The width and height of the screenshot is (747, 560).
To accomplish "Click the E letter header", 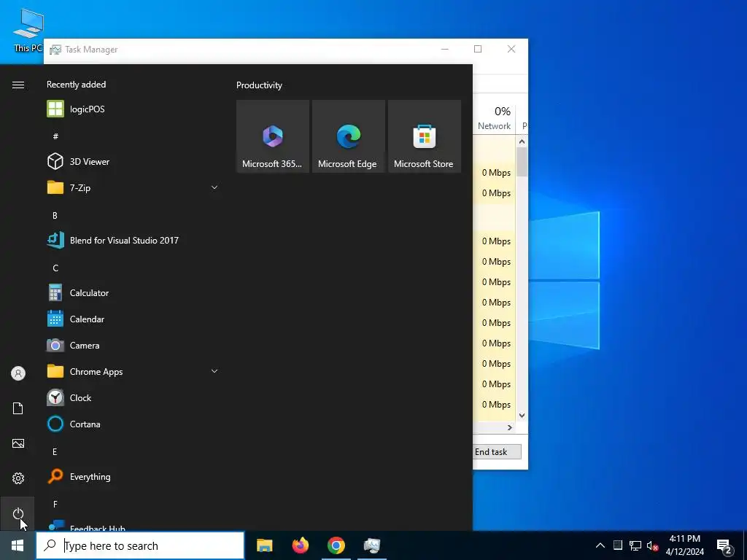I will tap(55, 451).
